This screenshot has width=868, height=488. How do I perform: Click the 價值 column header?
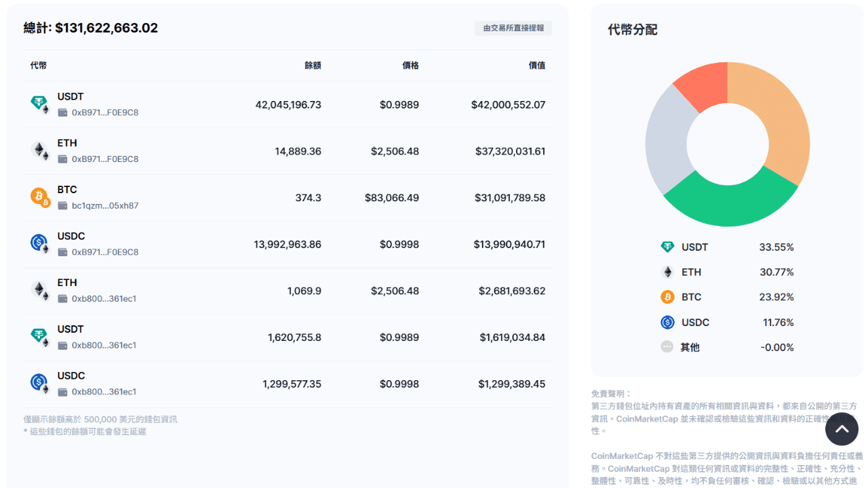click(x=537, y=66)
